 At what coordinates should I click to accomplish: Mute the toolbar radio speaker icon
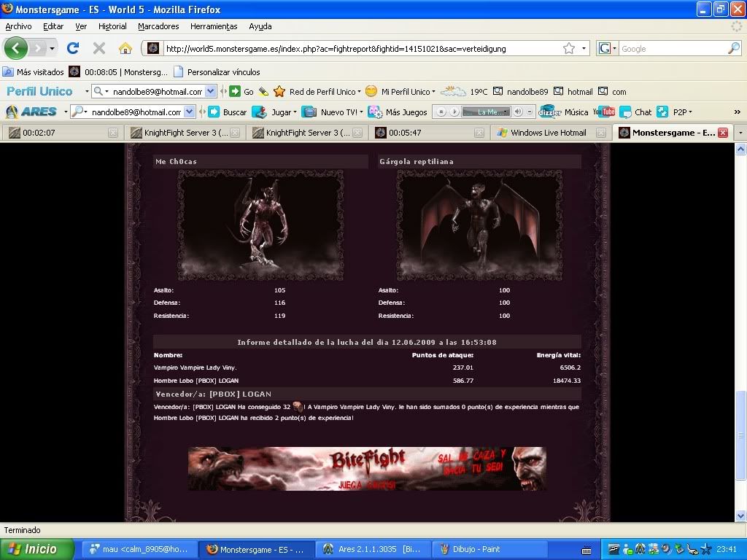tap(519, 112)
